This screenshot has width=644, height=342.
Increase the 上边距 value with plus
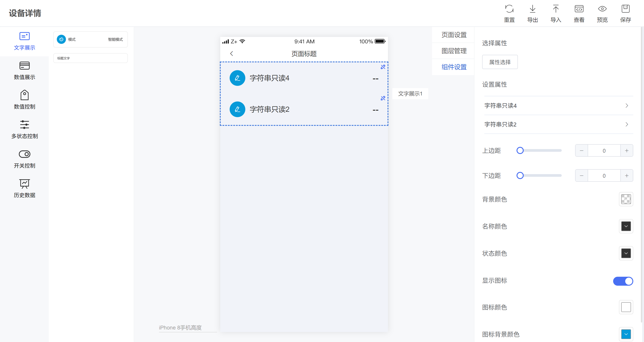tap(627, 150)
